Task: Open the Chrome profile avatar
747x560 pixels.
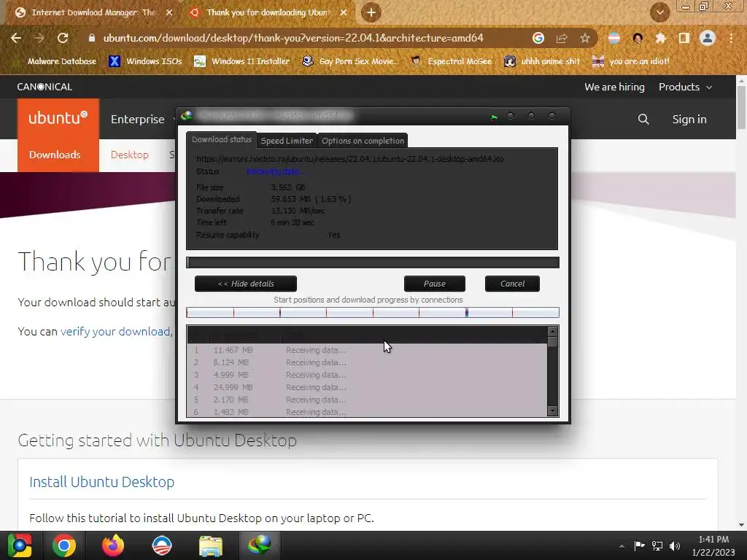Action: coord(708,38)
